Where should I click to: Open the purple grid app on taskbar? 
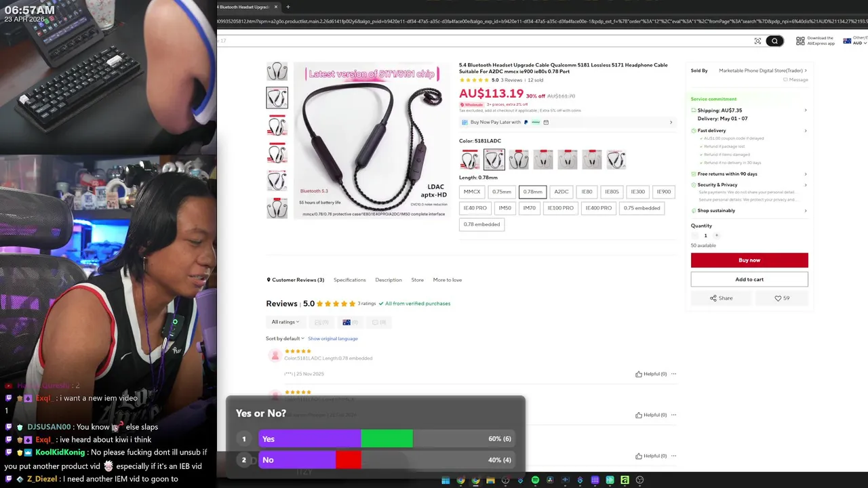(x=595, y=481)
